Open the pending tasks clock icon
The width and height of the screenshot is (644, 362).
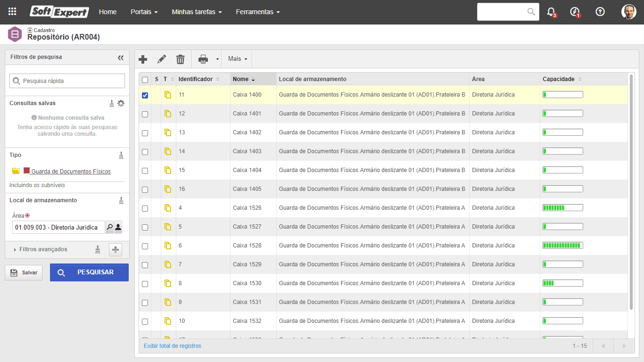[575, 12]
